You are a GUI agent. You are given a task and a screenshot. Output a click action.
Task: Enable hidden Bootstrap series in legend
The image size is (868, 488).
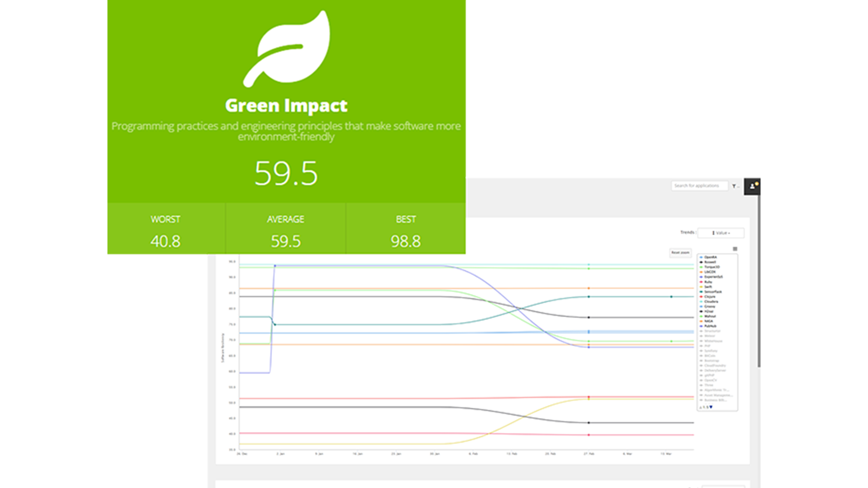[709, 361]
